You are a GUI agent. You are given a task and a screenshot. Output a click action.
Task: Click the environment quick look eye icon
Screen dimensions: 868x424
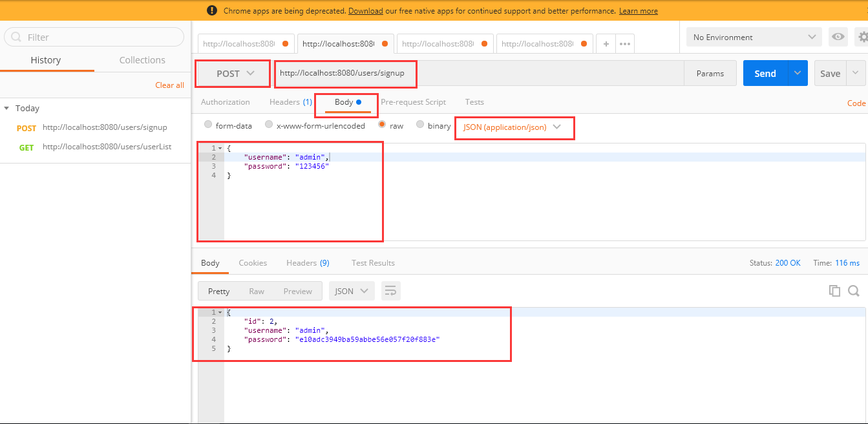[838, 37]
